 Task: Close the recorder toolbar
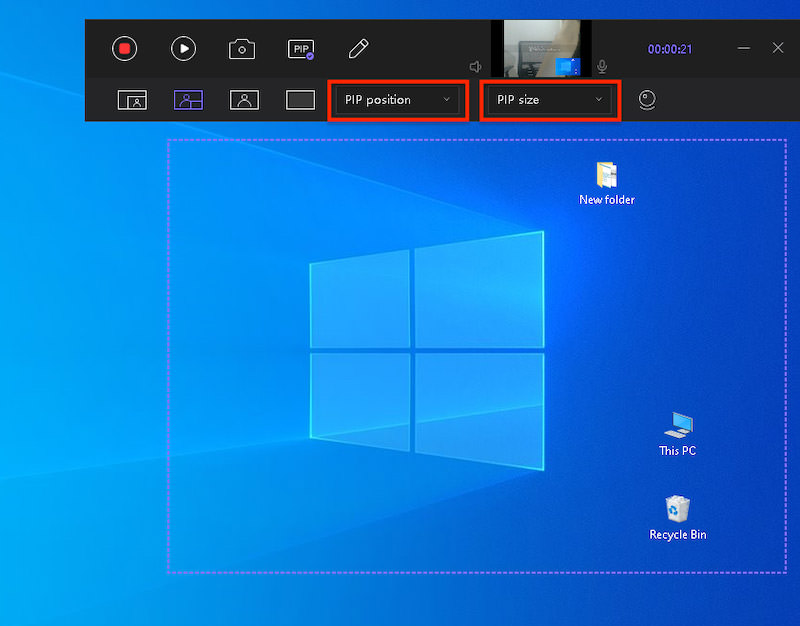coord(778,48)
